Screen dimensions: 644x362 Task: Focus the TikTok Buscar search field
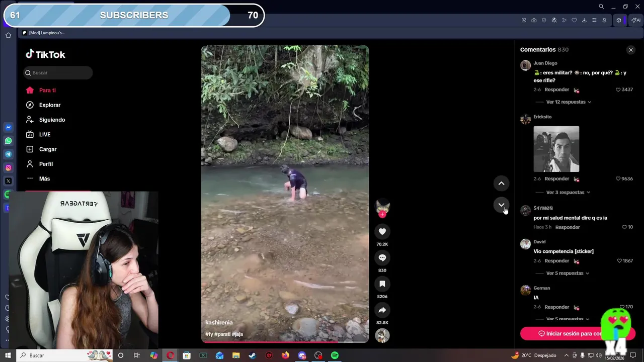point(58,73)
